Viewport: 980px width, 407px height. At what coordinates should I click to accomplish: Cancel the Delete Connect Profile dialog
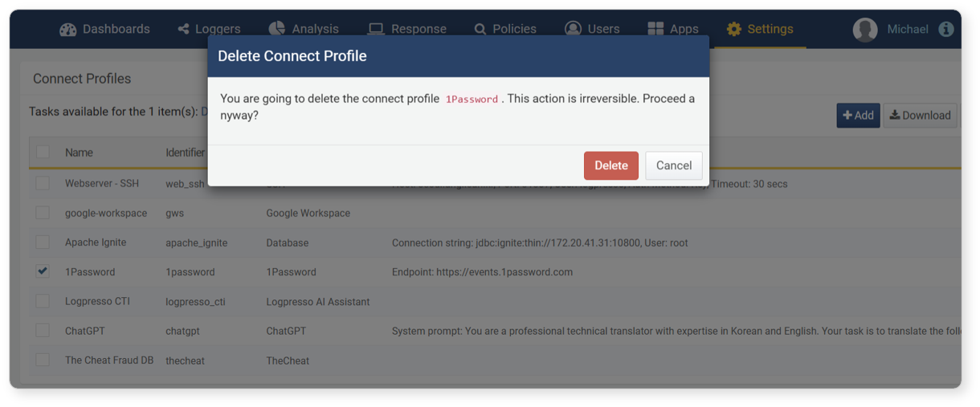tap(674, 165)
